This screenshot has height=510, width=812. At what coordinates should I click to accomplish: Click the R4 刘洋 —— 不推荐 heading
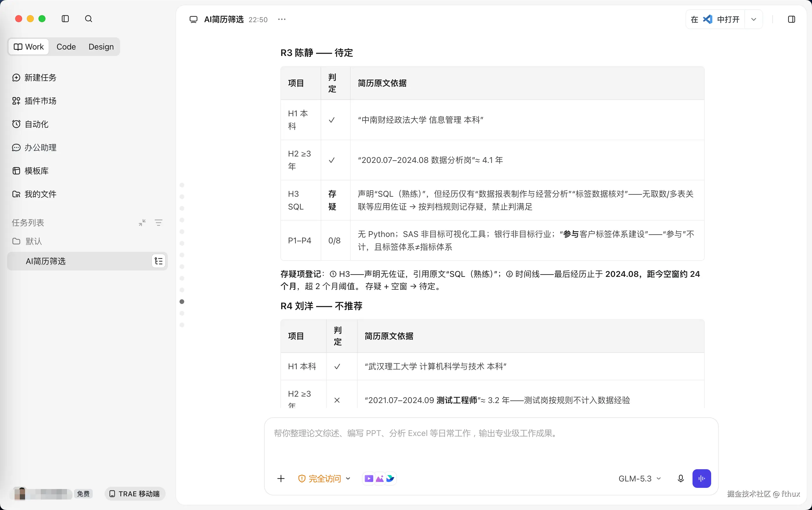point(321,306)
